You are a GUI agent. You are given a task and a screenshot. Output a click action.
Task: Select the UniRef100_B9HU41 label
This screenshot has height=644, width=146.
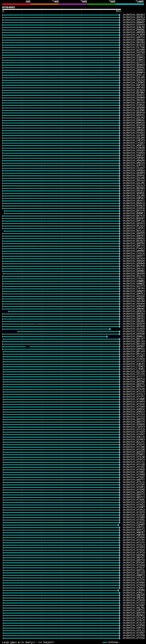tap(133, 120)
